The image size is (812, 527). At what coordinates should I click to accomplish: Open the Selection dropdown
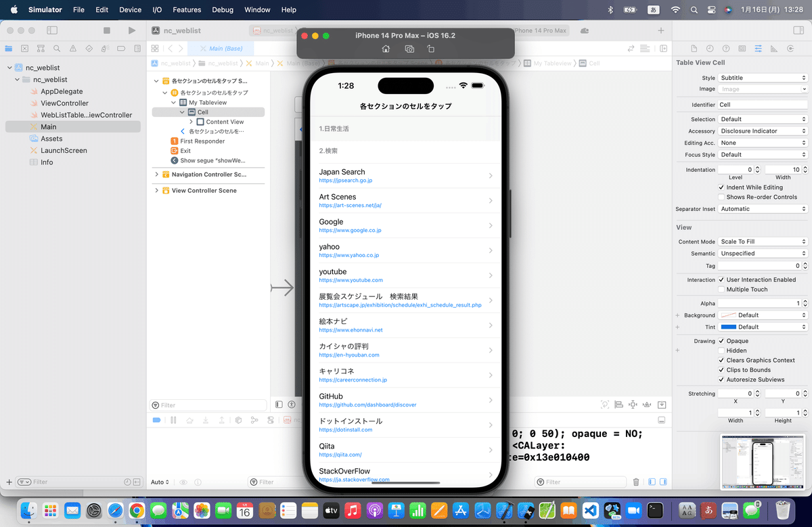click(x=763, y=119)
